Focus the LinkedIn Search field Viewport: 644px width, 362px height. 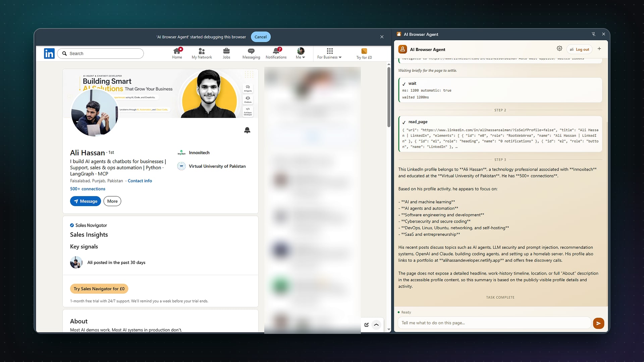pyautogui.click(x=101, y=54)
